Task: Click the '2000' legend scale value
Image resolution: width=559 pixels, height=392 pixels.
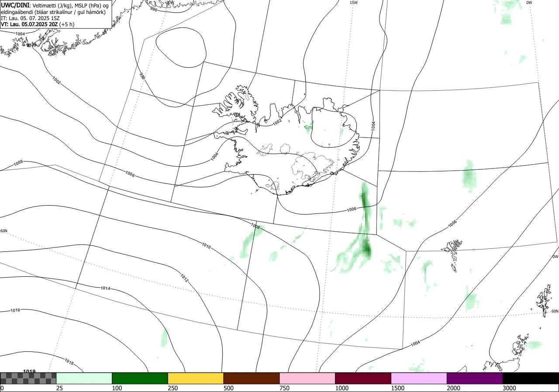Action: 454,388
